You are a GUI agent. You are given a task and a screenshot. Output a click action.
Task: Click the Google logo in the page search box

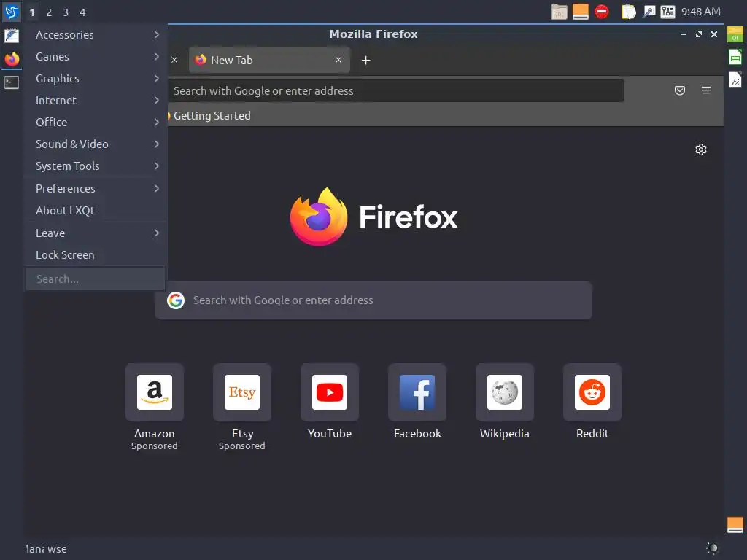176,300
